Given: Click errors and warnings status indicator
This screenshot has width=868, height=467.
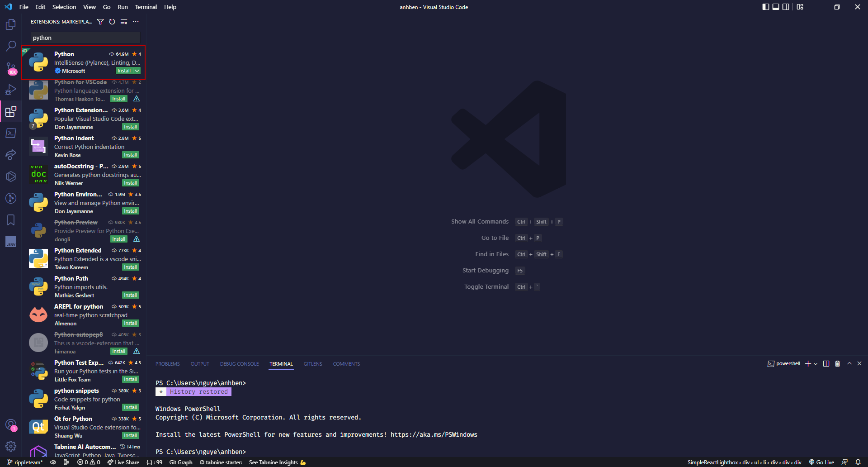Looking at the screenshot, I should (x=89, y=462).
